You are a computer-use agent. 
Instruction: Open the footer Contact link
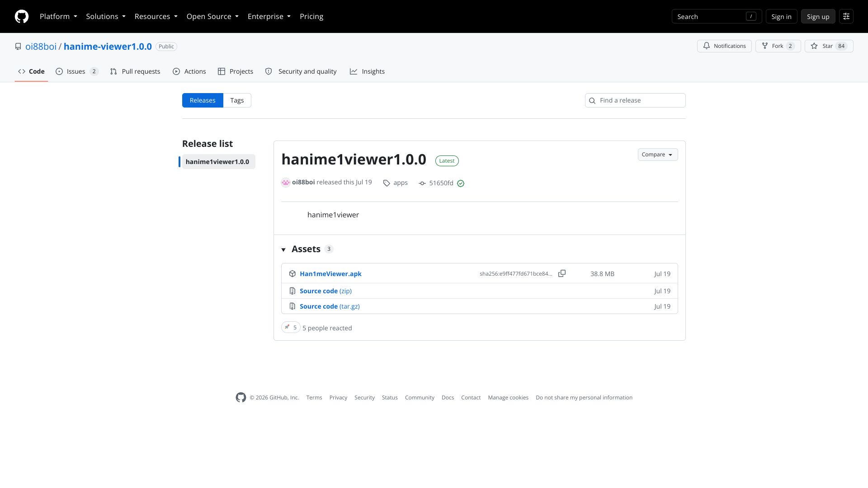click(x=471, y=398)
